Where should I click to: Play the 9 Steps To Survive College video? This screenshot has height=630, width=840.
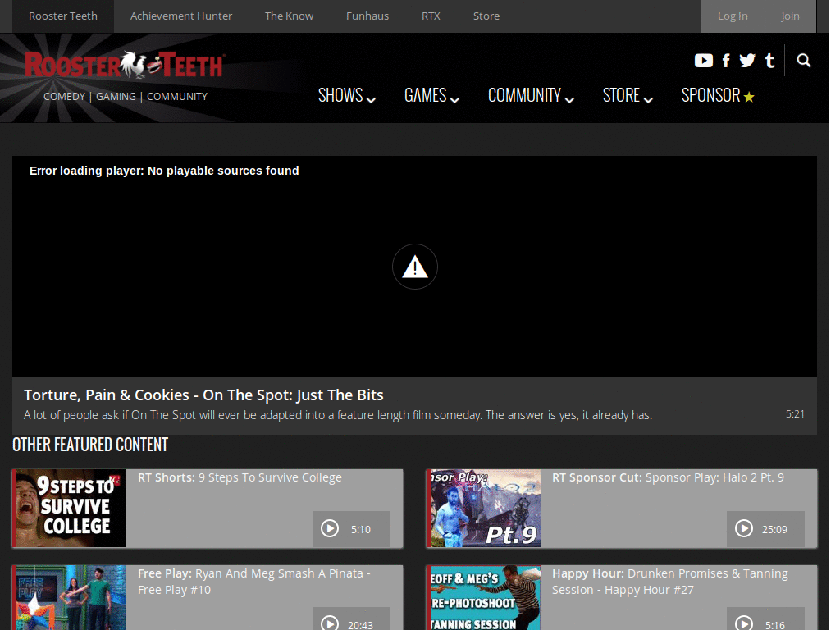(x=330, y=529)
